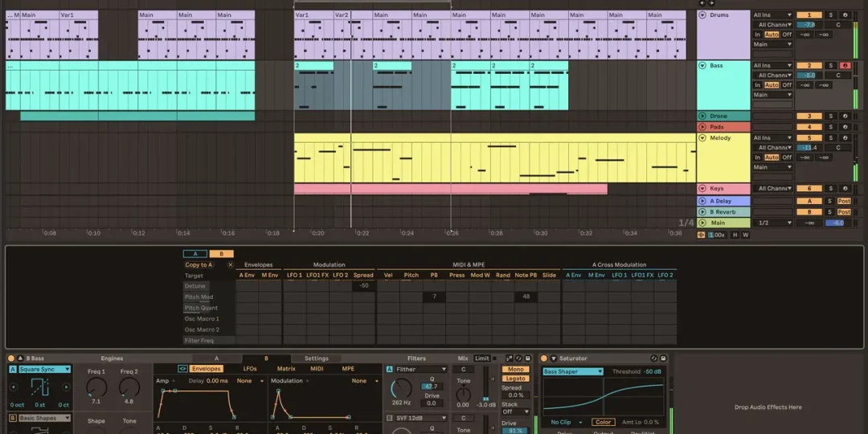Viewport: 868px width, 434px height.
Task: Unfold the Main track
Action: click(702, 223)
